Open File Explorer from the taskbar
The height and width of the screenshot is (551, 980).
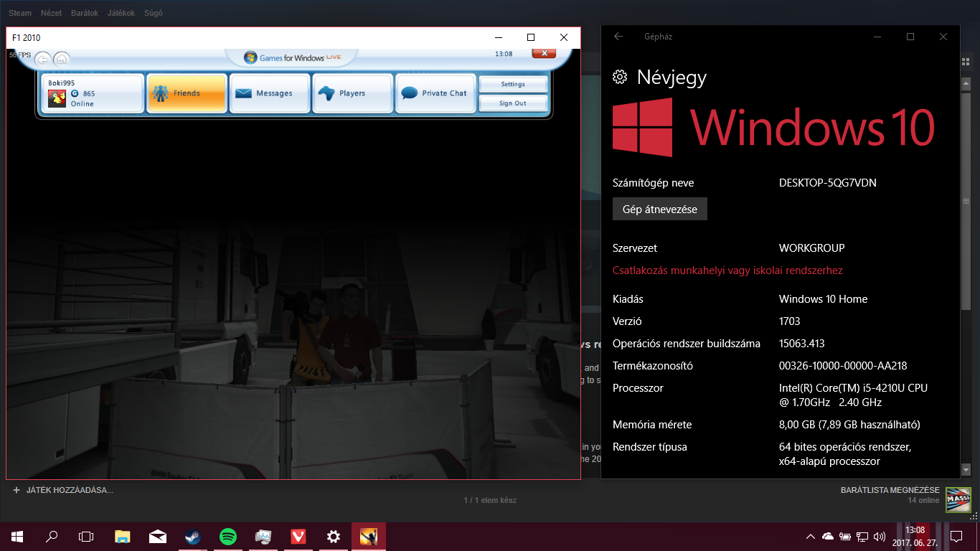tap(123, 536)
